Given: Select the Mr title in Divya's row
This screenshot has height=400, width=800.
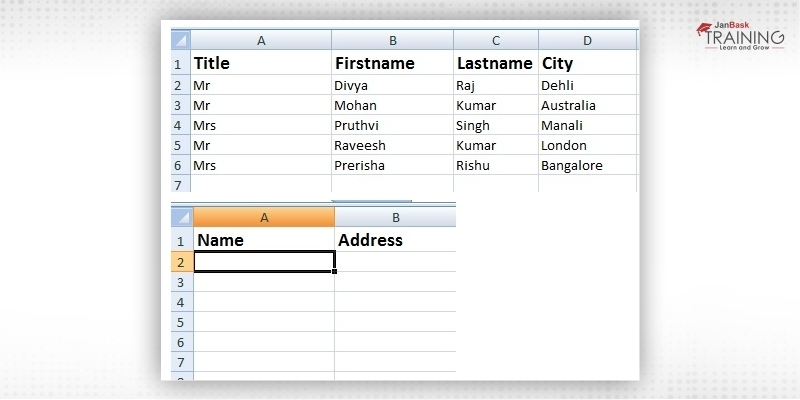Looking at the screenshot, I should pyautogui.click(x=261, y=85).
